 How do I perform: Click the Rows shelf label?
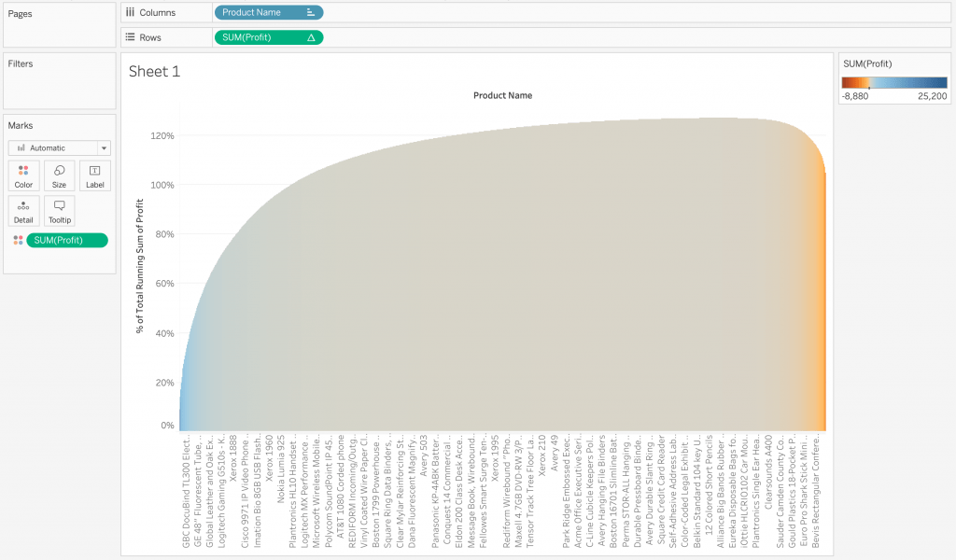tap(149, 37)
